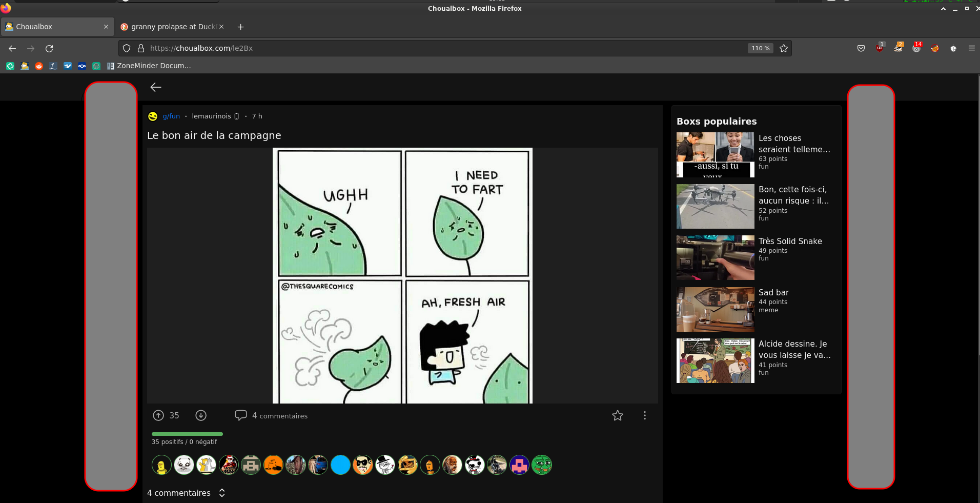The image size is (980, 503).
Task: Open the g/fun group link
Action: point(171,116)
